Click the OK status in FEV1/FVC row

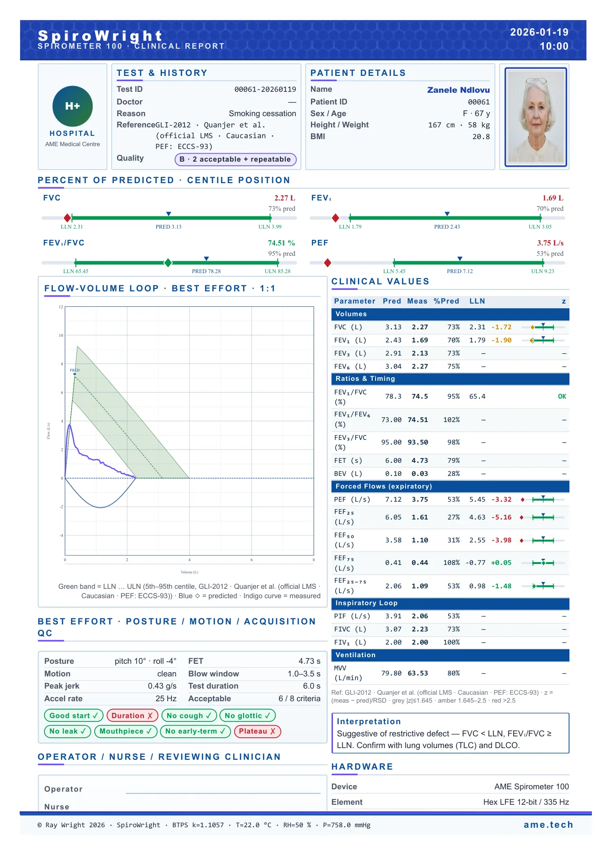tap(562, 397)
